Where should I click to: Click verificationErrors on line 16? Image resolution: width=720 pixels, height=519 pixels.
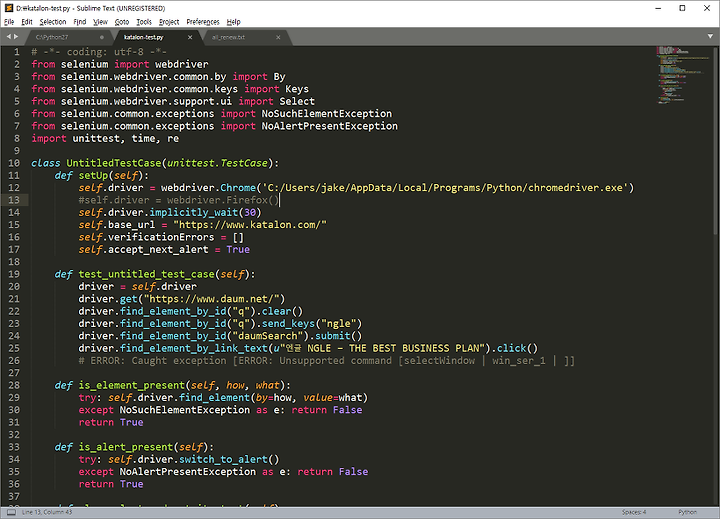[161, 237]
